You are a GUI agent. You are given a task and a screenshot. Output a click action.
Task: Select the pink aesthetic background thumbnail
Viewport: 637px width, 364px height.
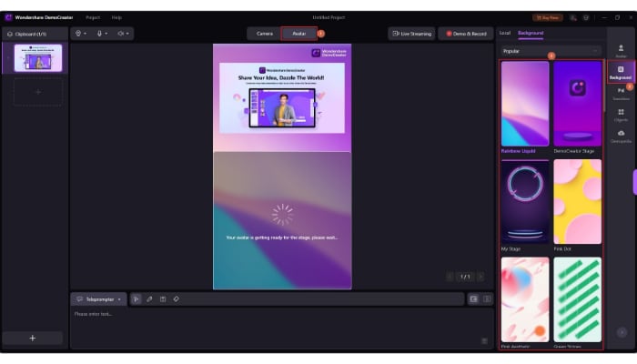525,299
